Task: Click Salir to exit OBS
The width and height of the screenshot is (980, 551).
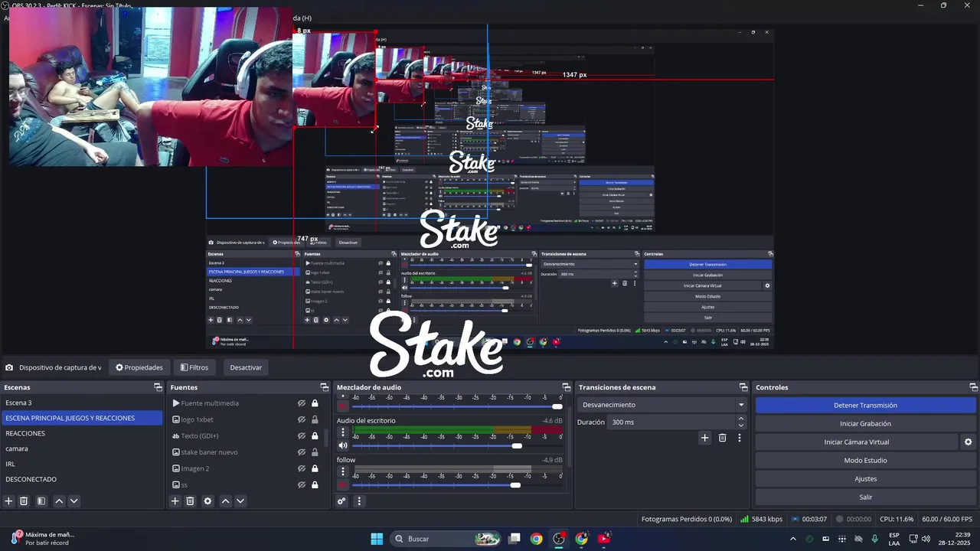Action: [865, 497]
